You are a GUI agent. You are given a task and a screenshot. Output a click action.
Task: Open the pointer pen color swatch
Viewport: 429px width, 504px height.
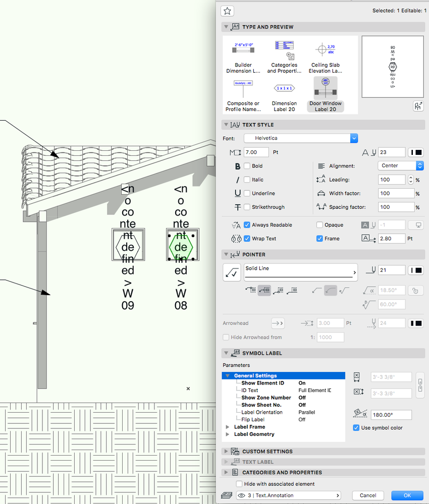click(x=416, y=270)
